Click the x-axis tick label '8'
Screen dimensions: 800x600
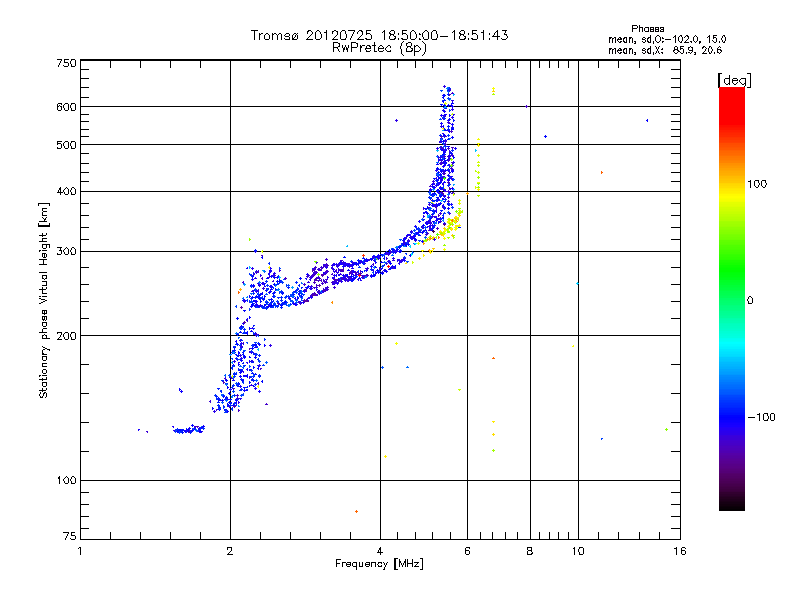point(530,551)
